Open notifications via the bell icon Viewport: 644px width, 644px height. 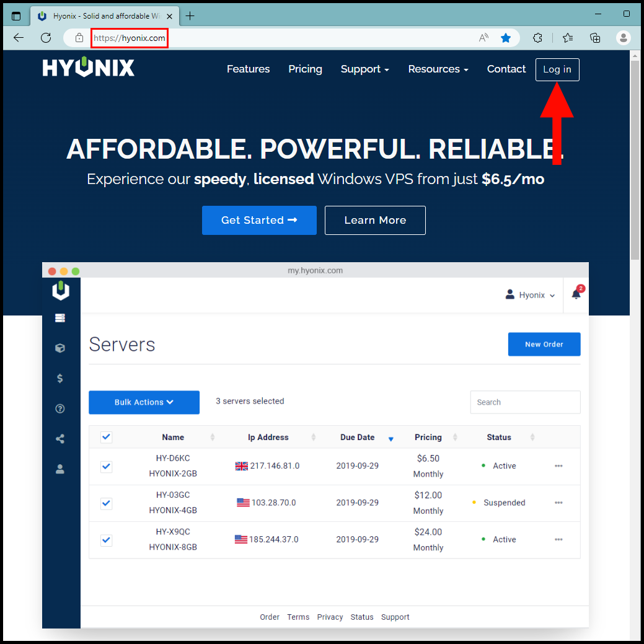click(x=575, y=294)
